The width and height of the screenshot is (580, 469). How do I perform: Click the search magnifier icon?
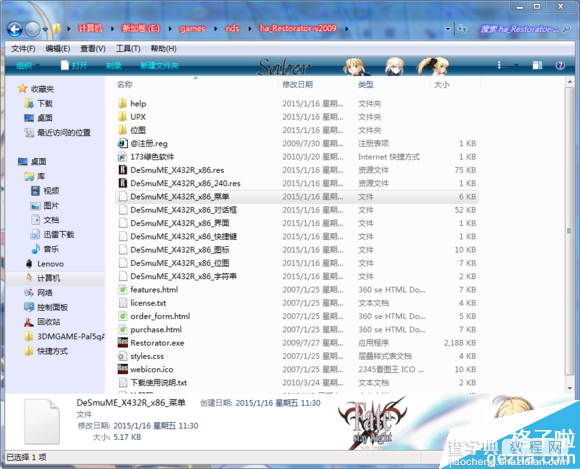566,28
